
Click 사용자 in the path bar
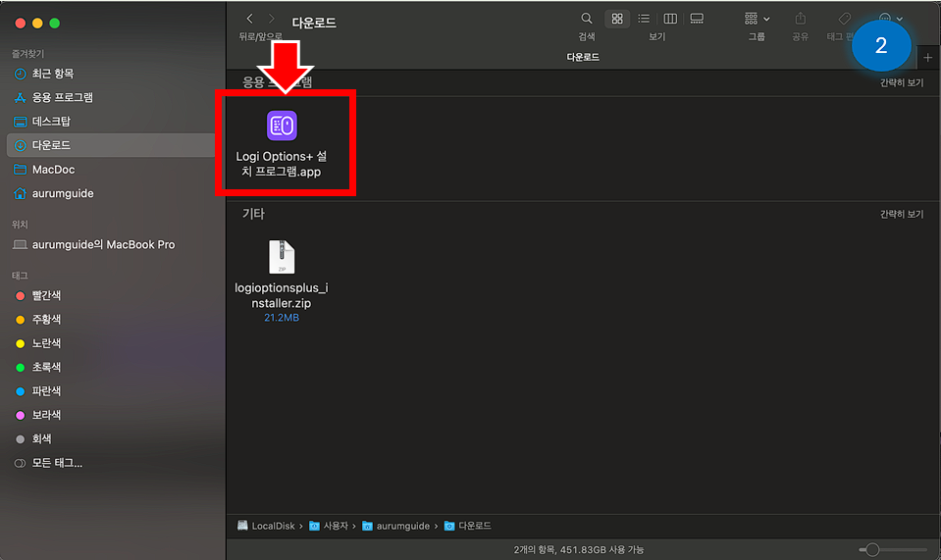(329, 526)
